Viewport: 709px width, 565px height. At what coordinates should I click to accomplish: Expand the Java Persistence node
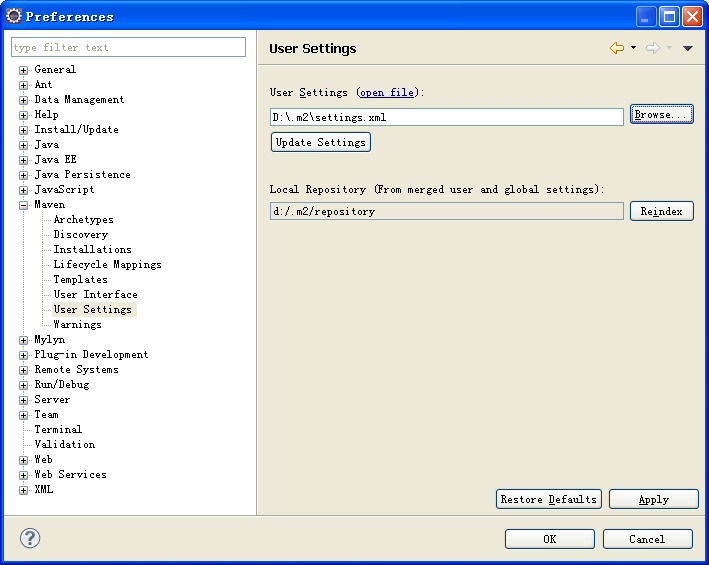24,175
